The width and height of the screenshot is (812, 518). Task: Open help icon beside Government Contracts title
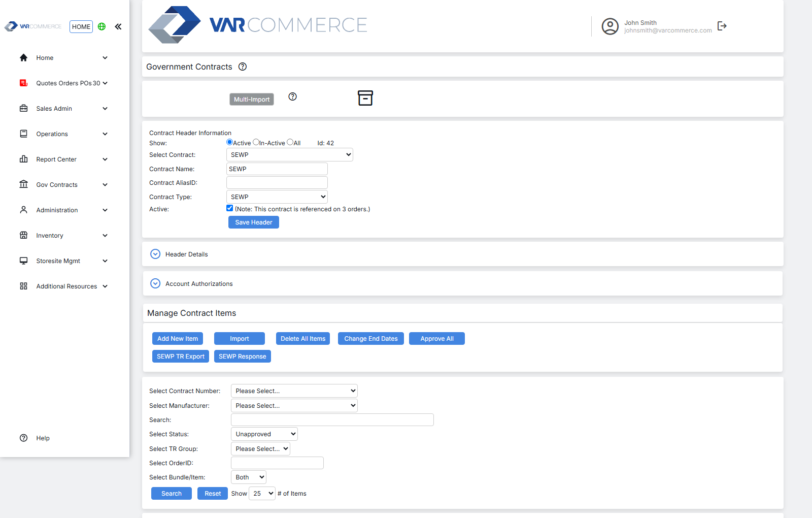[x=243, y=67]
